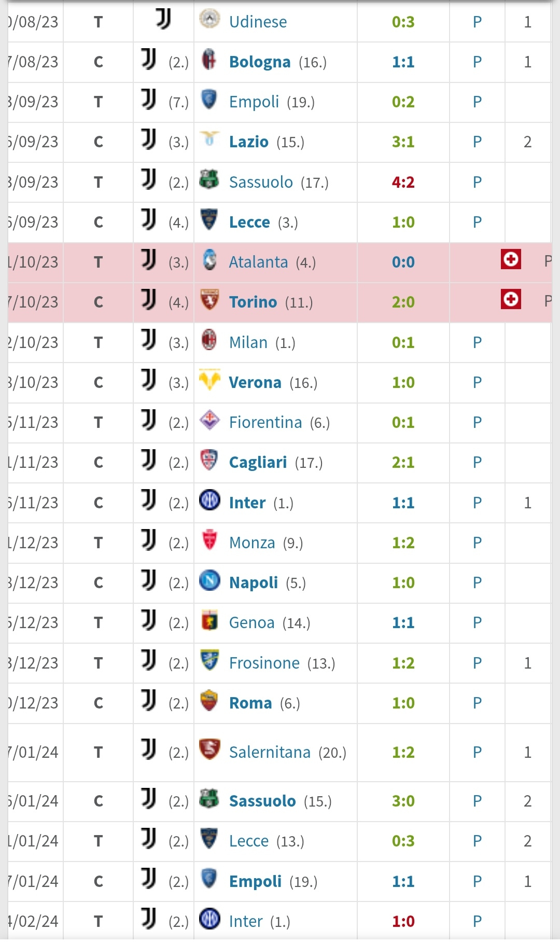Click injury red cross in Torino row

[x=511, y=299]
